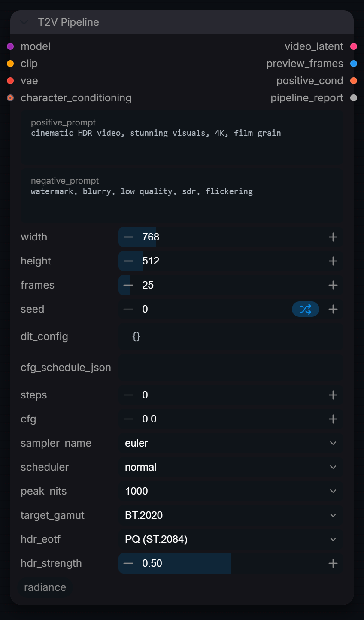Screen dimensions: 364x620
Task: Expand the peak_nits dropdown
Action: click(x=231, y=491)
